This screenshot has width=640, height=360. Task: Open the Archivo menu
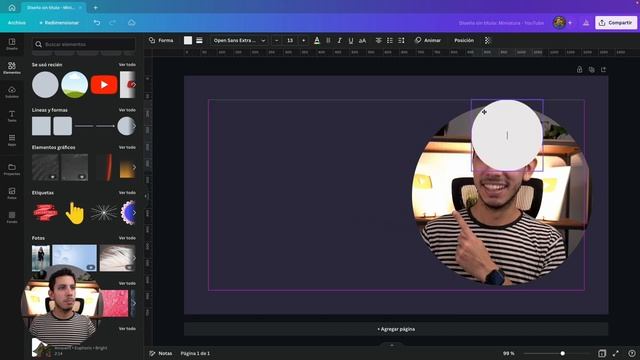pos(17,23)
